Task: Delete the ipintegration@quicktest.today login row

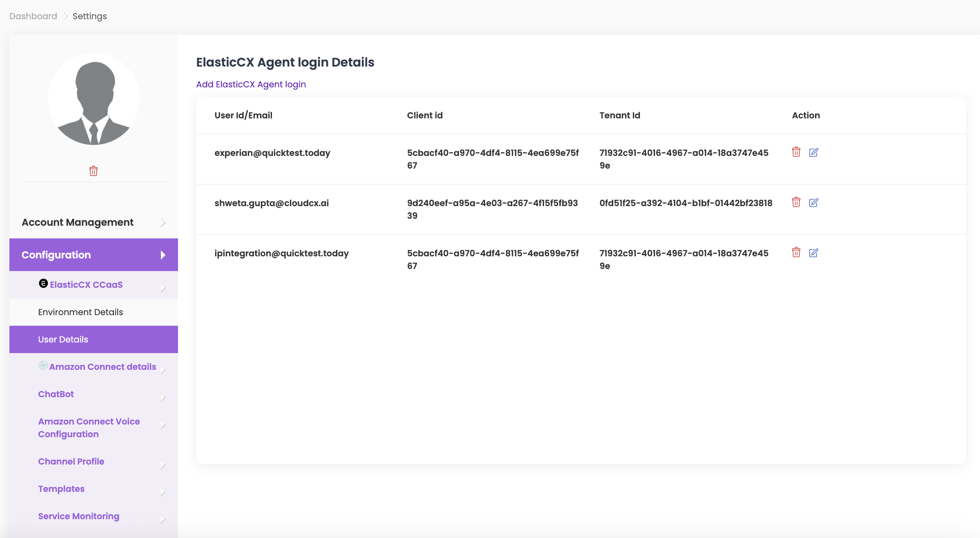Action: point(796,253)
